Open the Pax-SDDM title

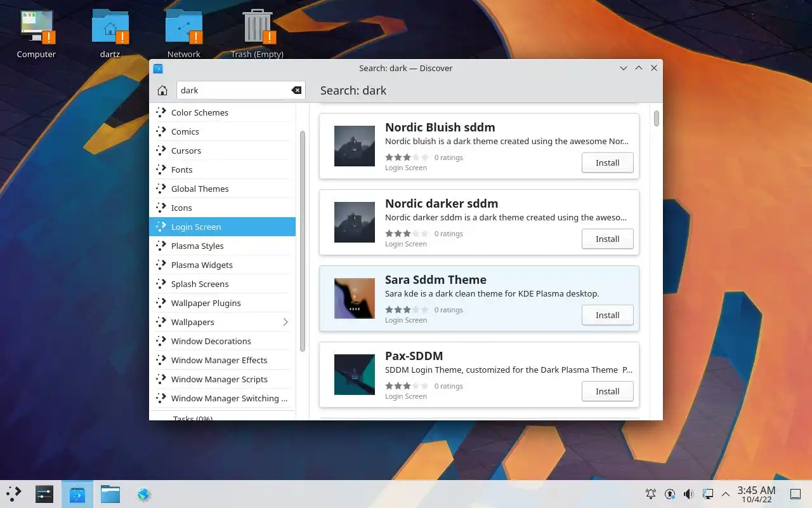point(414,356)
